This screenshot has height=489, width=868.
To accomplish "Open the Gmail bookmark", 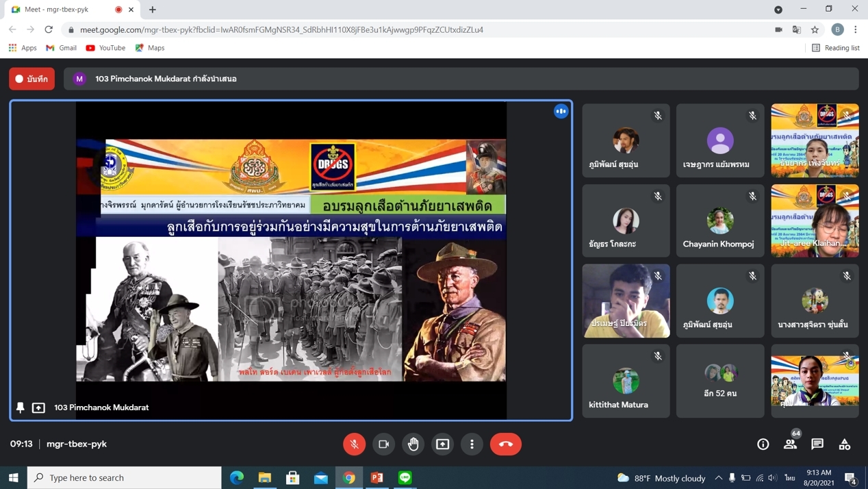I will [x=61, y=48].
